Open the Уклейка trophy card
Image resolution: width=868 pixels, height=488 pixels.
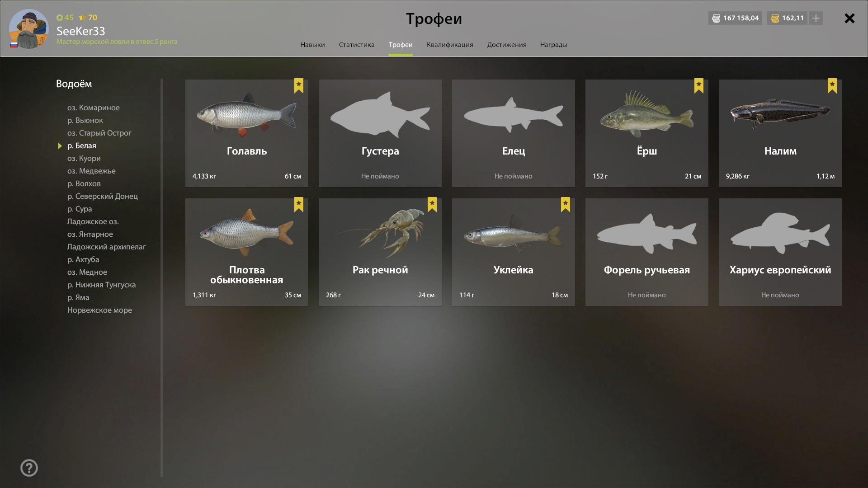514,252
